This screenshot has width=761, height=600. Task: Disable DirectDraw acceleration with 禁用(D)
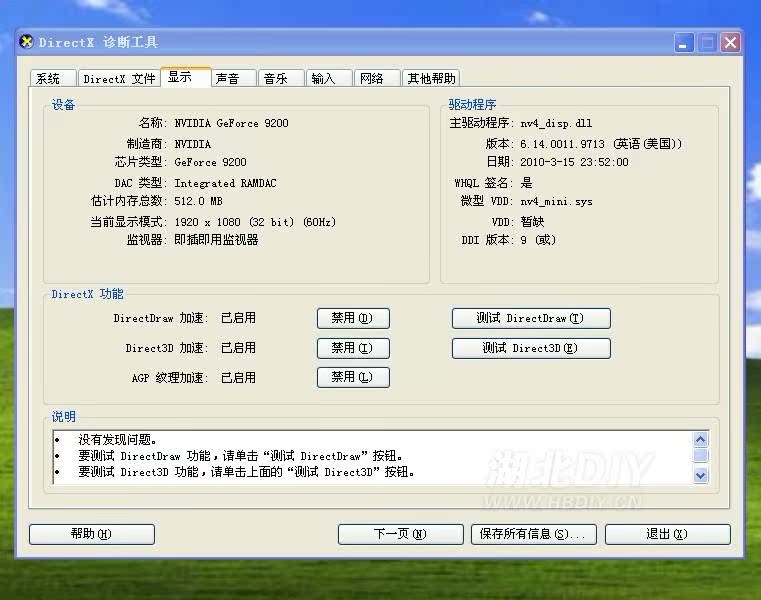[x=353, y=318]
